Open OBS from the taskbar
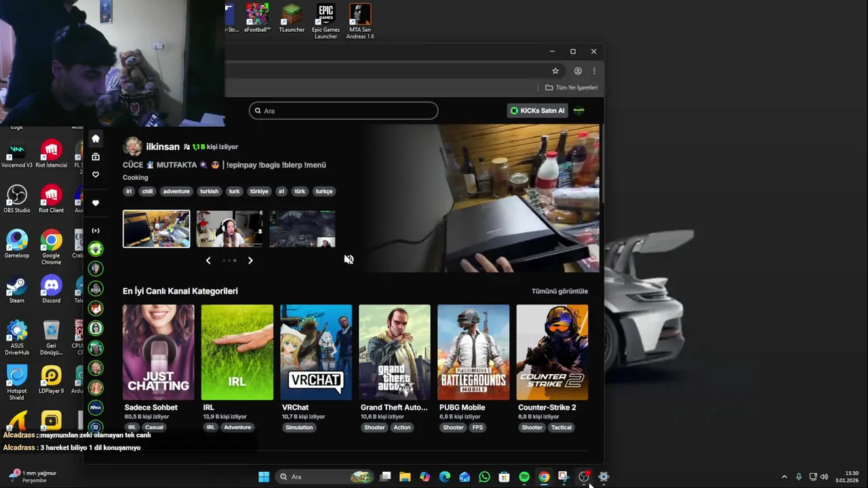The height and width of the screenshot is (488, 868). 584,477
